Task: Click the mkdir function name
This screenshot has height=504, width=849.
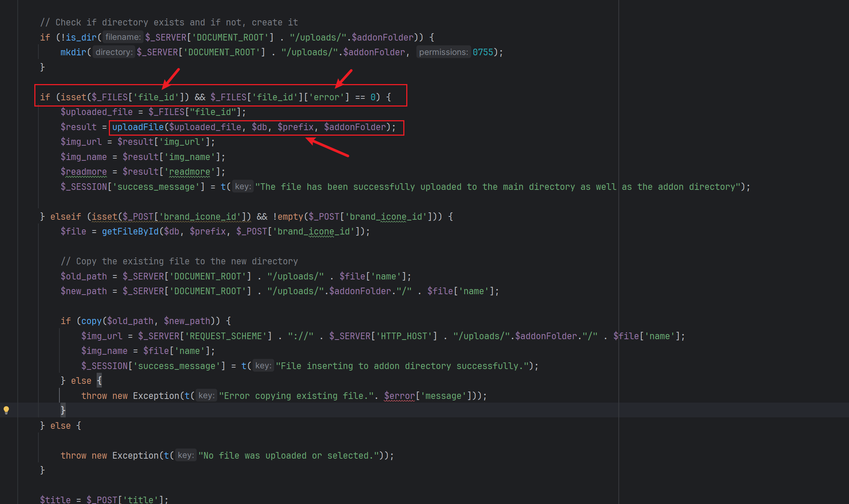Action: 73,52
